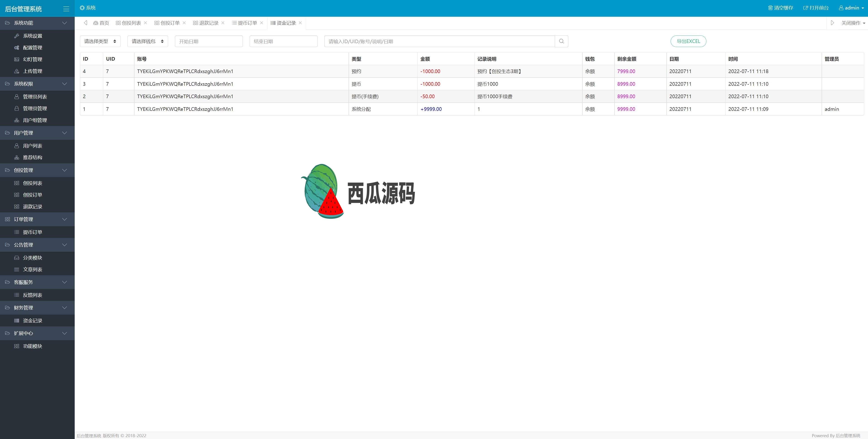Click the tab bar right scroll arrow
Viewport: 868px width, 439px height.
[832, 23]
